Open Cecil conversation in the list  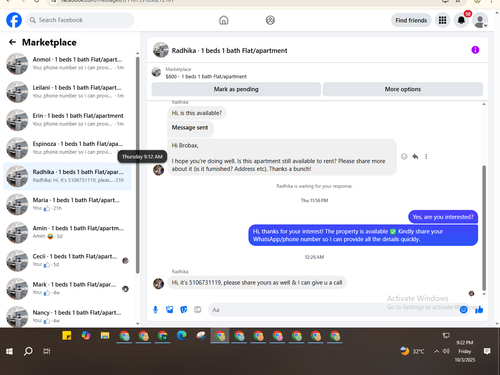pyautogui.click(x=67, y=260)
